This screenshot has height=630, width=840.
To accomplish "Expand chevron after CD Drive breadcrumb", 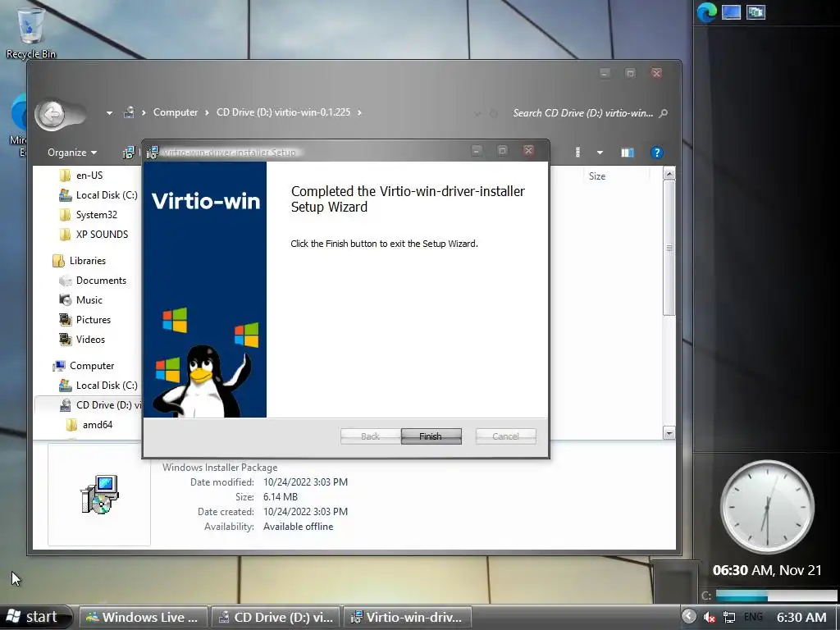I will 359,112.
